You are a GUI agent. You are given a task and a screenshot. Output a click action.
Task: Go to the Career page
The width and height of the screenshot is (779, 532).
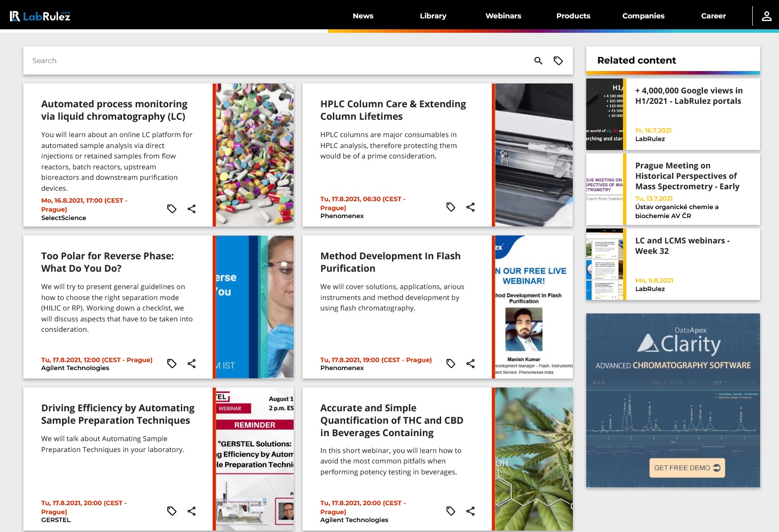pos(713,16)
